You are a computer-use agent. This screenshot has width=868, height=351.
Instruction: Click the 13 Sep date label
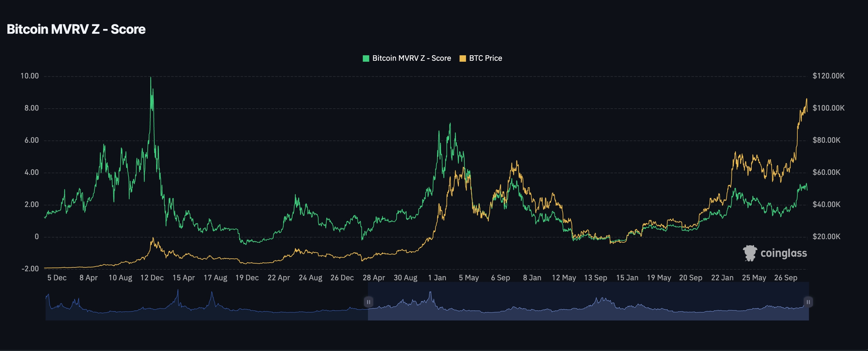click(595, 278)
